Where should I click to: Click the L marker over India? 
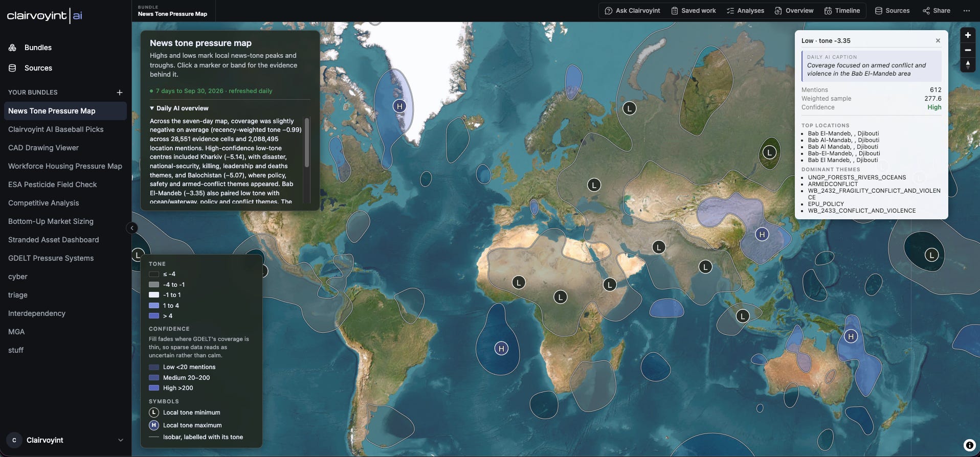point(705,267)
